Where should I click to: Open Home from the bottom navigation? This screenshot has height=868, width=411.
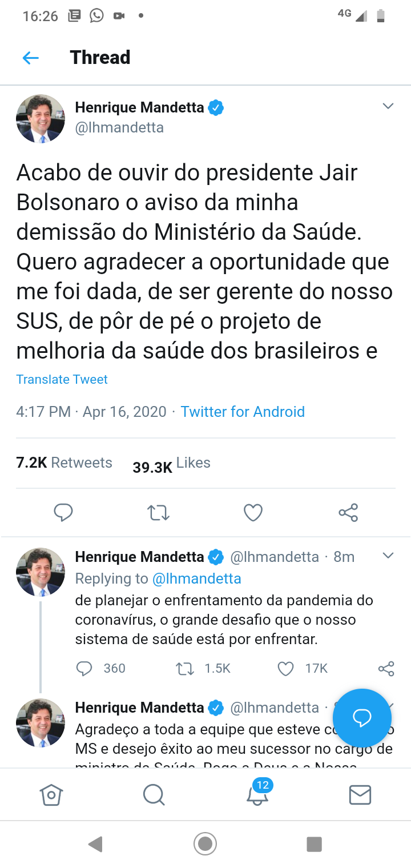click(x=51, y=794)
